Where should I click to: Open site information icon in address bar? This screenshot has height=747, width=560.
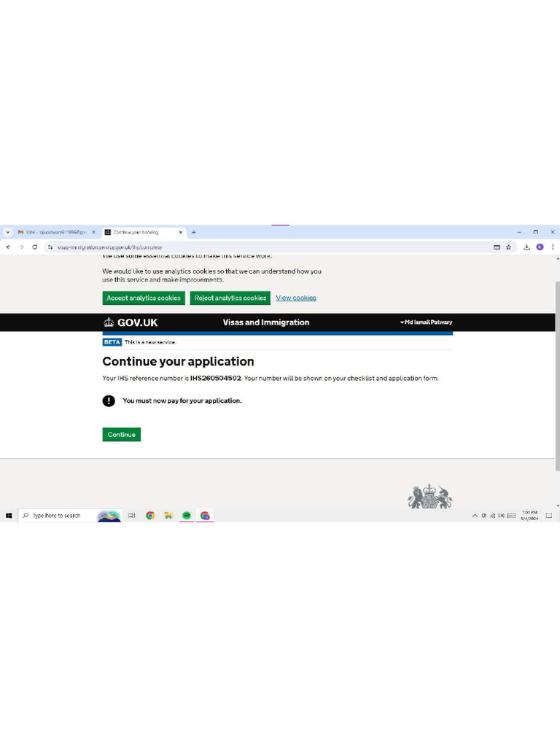[50, 247]
